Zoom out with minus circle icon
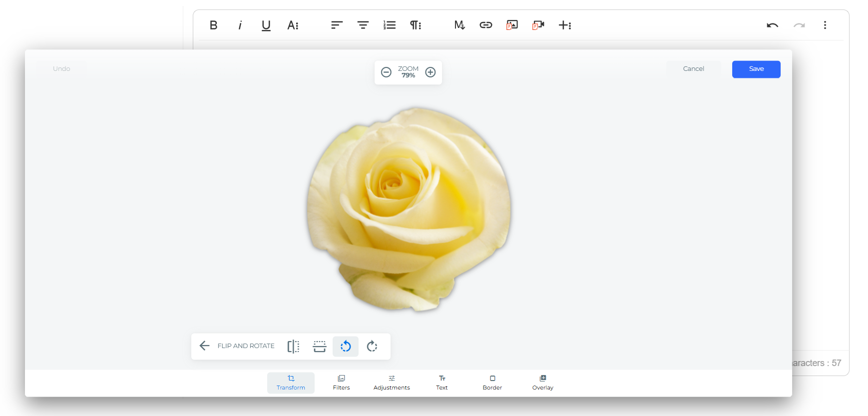 click(386, 72)
